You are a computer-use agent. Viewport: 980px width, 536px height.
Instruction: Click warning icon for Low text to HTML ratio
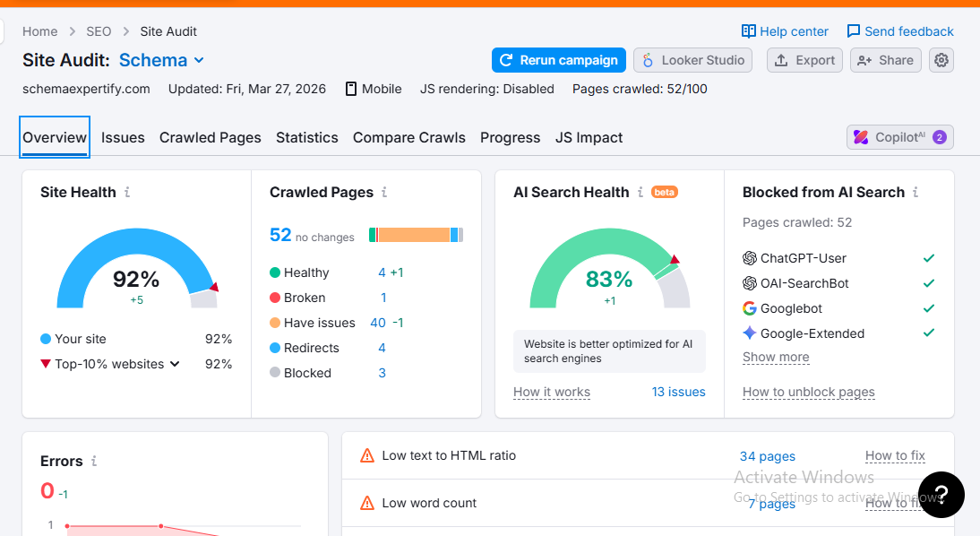point(367,455)
